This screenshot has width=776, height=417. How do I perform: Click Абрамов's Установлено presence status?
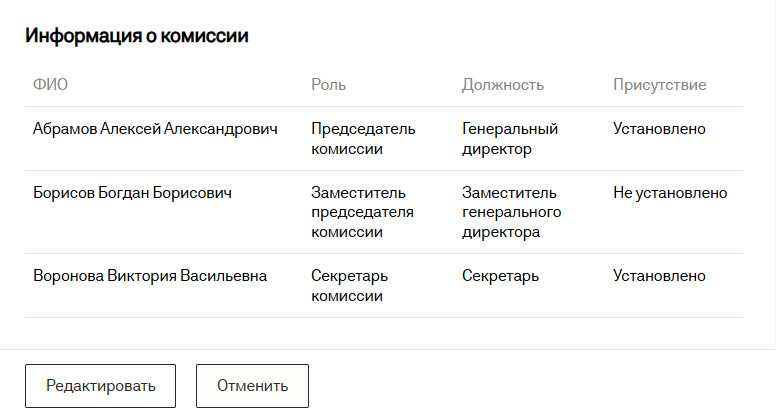(x=659, y=129)
